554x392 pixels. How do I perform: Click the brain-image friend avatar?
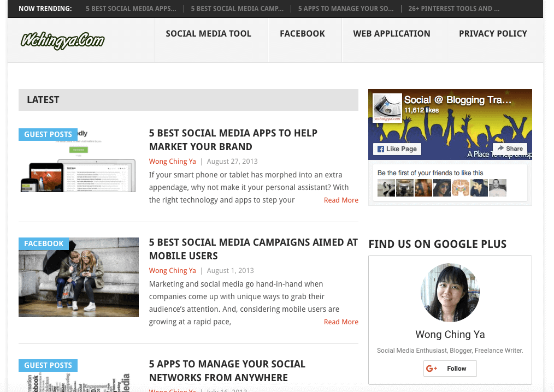point(461,188)
